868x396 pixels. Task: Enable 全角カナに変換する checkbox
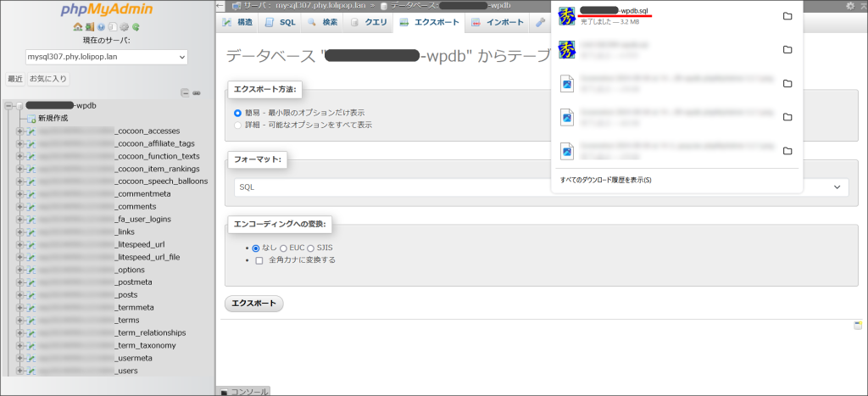click(259, 260)
